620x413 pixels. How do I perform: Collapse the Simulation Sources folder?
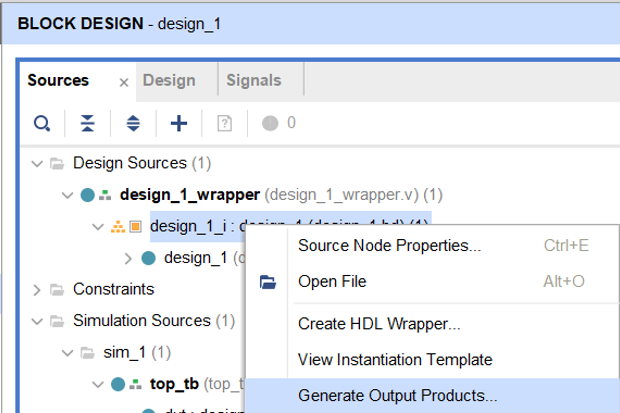(38, 321)
